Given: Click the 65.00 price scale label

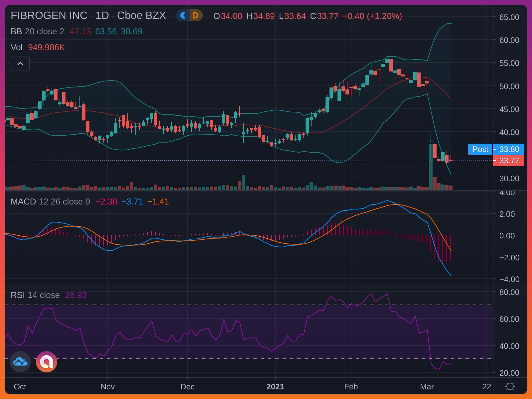Looking at the screenshot, I should (x=509, y=17).
